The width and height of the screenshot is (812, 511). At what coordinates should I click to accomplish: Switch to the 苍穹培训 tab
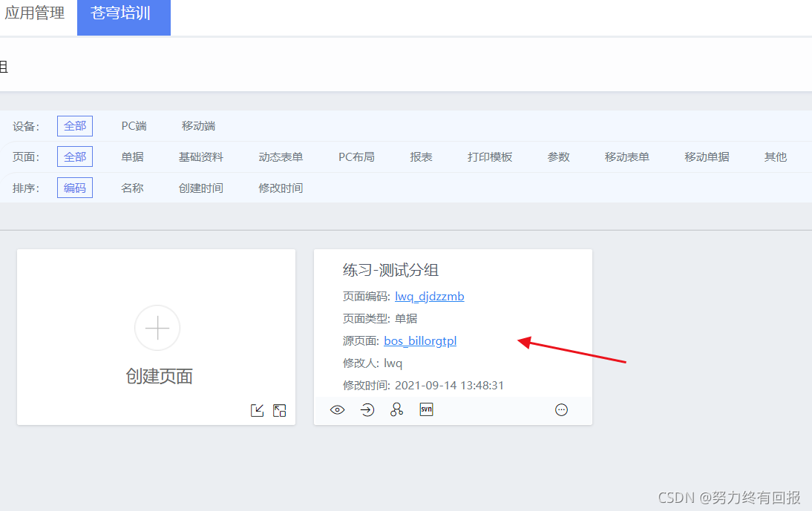[124, 18]
